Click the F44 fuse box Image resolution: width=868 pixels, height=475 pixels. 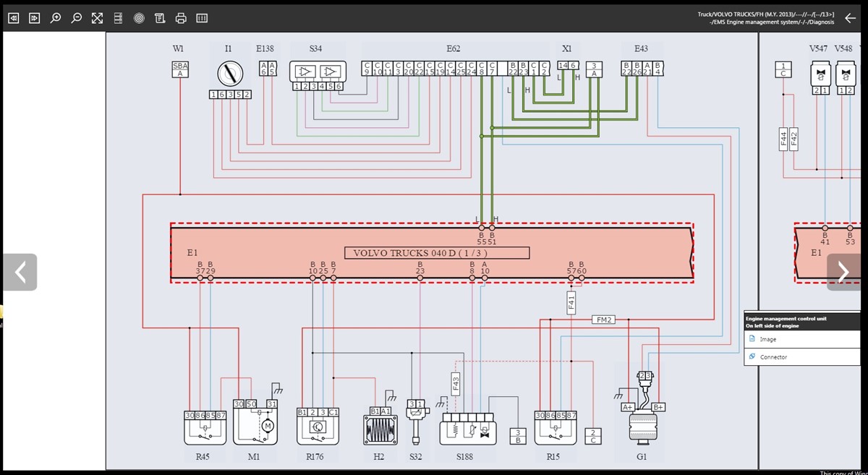[783, 139]
